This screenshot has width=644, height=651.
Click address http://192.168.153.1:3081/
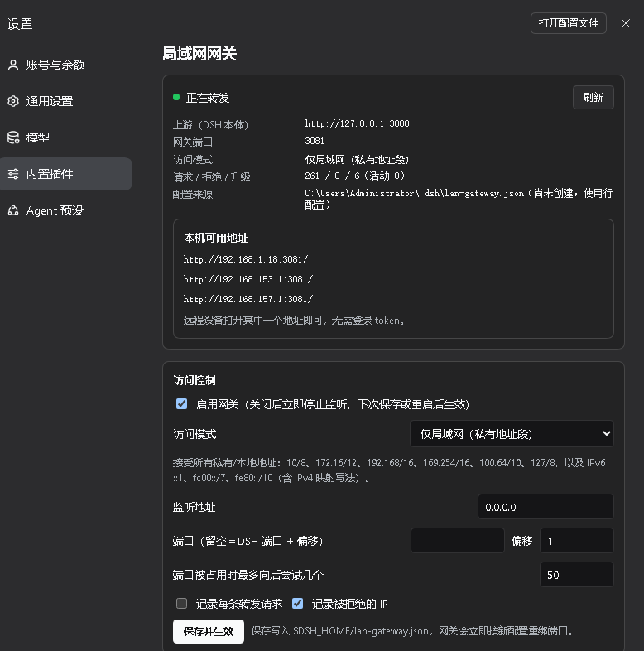click(x=248, y=279)
